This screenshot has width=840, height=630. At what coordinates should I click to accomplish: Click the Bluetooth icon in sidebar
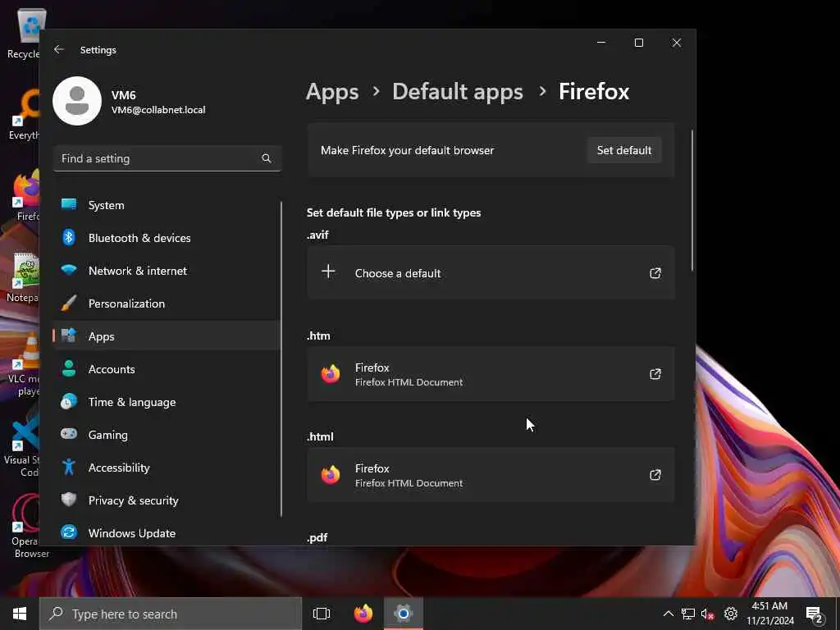[69, 237]
